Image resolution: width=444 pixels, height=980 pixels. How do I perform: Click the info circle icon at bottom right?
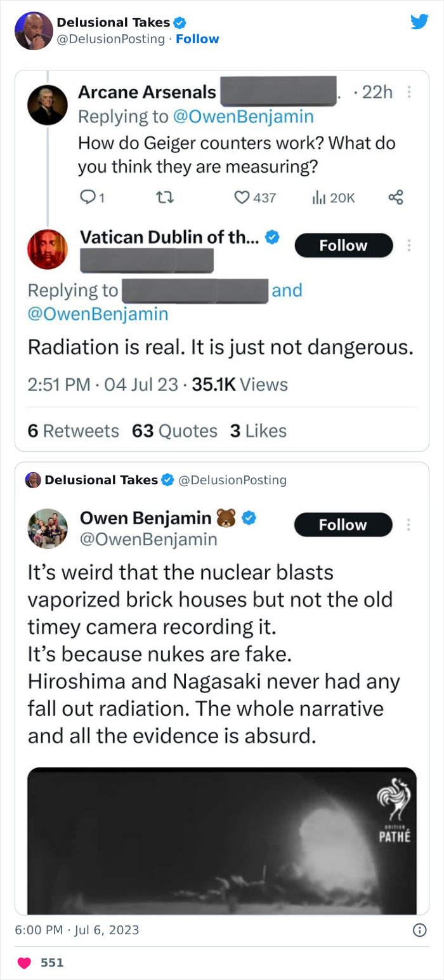pos(419,930)
